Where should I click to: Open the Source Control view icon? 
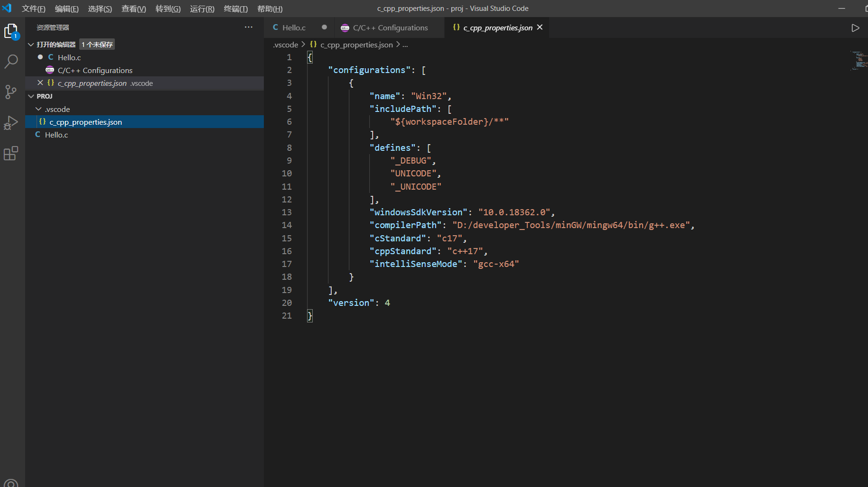pyautogui.click(x=11, y=92)
